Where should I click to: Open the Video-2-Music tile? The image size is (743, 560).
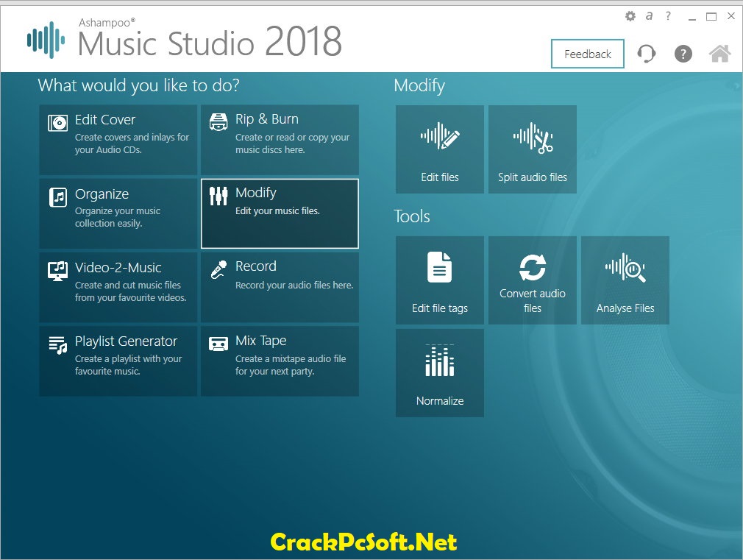pyautogui.click(x=118, y=287)
